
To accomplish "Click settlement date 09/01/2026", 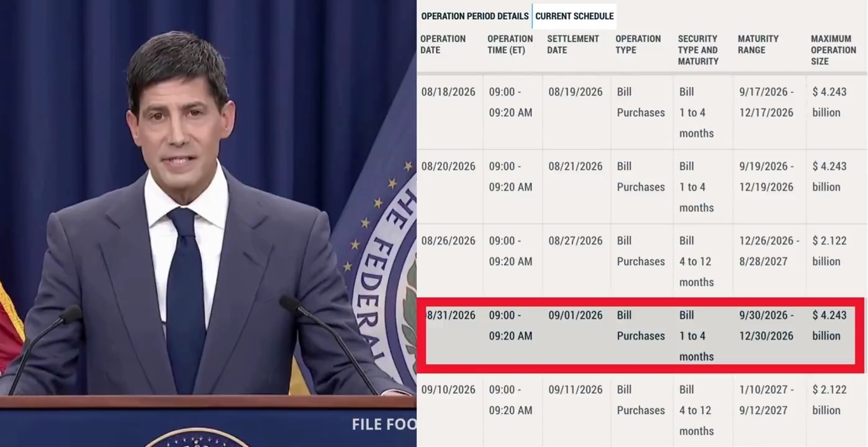I will point(576,315).
